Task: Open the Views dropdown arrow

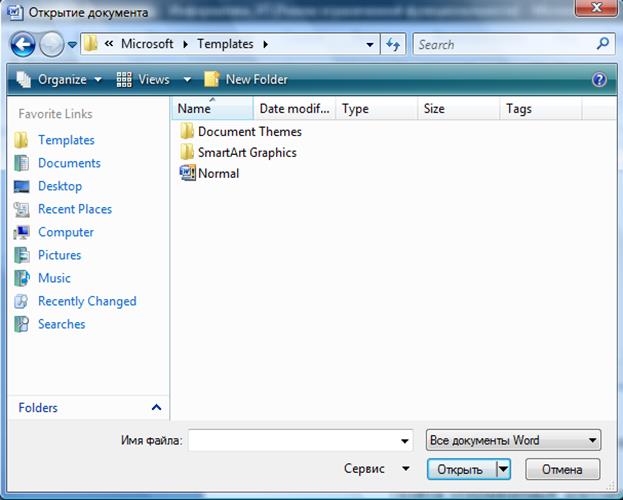Action: tap(187, 80)
